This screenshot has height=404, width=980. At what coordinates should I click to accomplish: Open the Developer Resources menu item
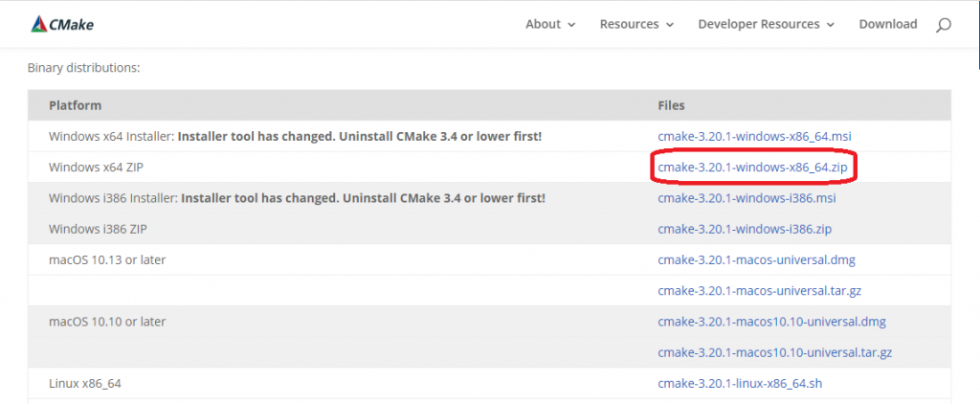759,24
